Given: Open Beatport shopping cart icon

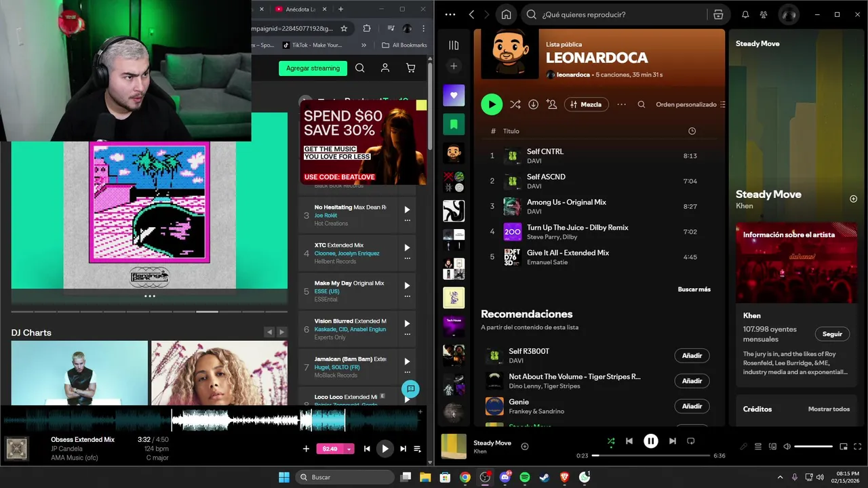Looking at the screenshot, I should [410, 68].
